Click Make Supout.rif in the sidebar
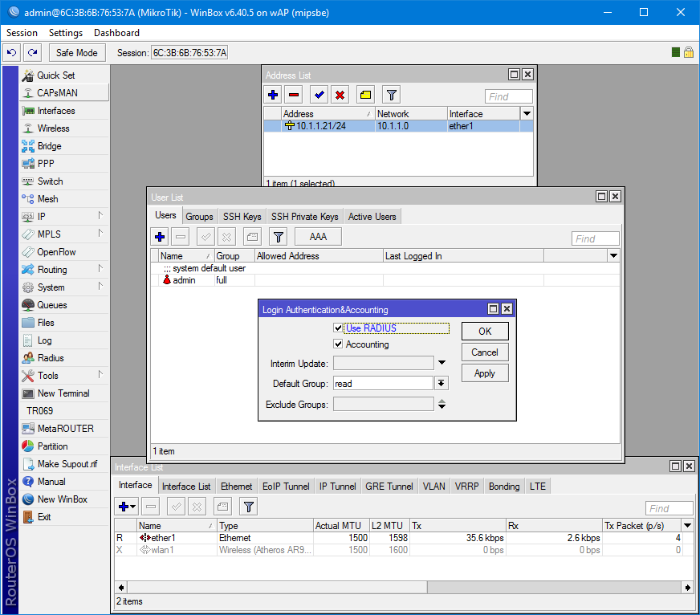The image size is (700, 615). tap(64, 464)
